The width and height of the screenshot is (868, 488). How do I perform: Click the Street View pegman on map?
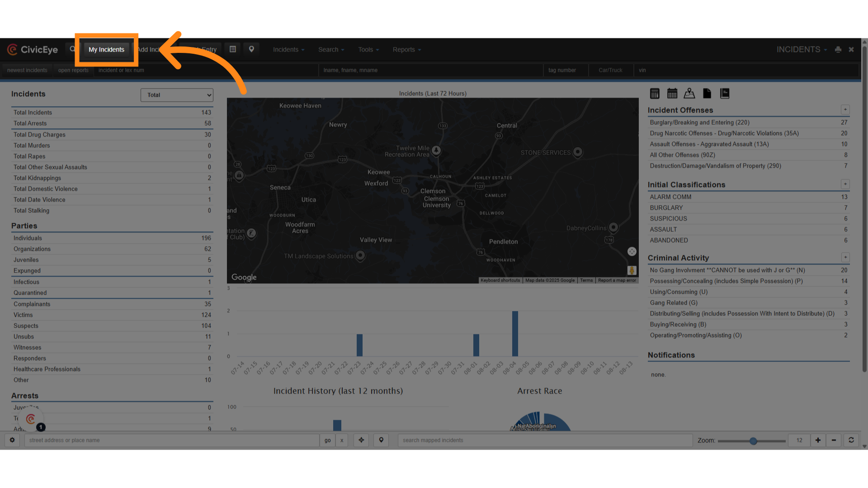pyautogui.click(x=632, y=270)
